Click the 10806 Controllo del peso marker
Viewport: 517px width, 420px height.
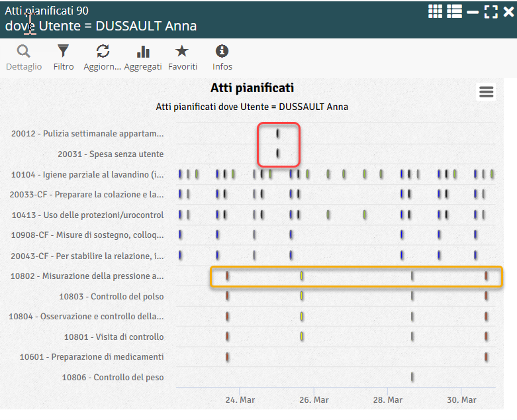pyautogui.click(x=412, y=377)
